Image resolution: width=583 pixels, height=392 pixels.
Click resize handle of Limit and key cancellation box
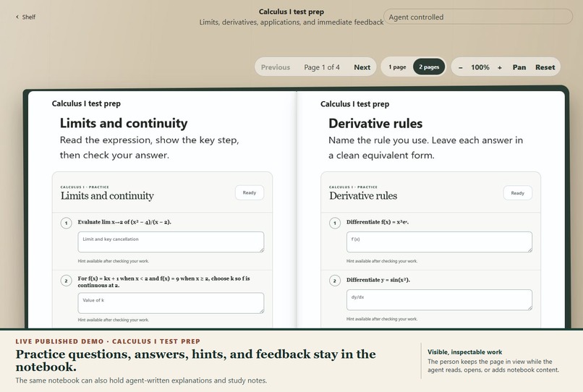click(x=262, y=250)
